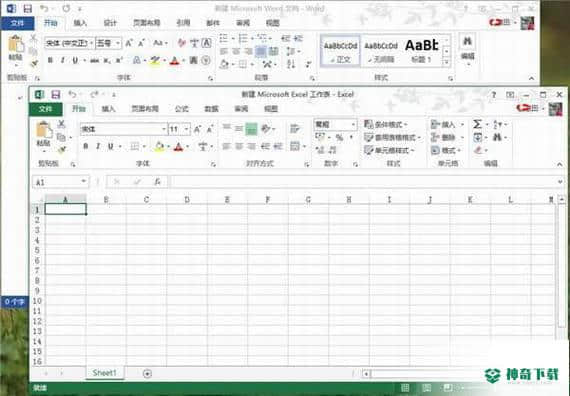Image resolution: width=570 pixels, height=396 pixels.
Task: Click the Undo arrow in Excel quick access
Action: click(72, 94)
